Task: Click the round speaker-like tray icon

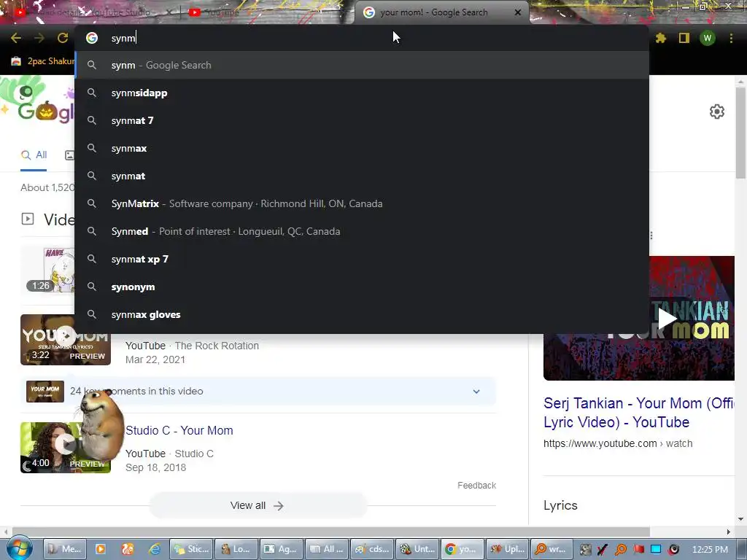Action: tap(673, 550)
